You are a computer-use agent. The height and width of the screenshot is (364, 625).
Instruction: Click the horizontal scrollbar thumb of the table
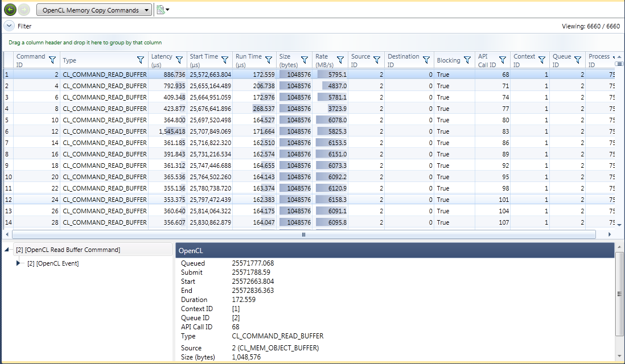tap(303, 234)
